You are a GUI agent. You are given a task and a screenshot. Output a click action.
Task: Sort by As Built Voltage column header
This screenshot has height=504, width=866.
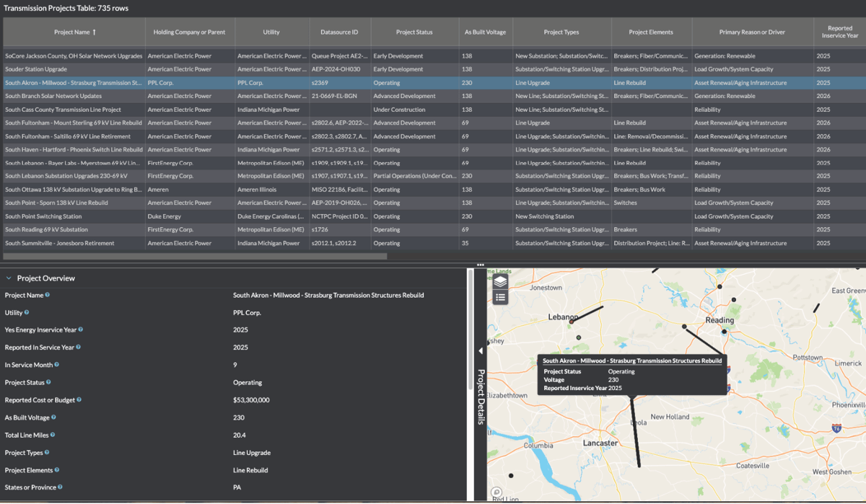click(x=485, y=32)
